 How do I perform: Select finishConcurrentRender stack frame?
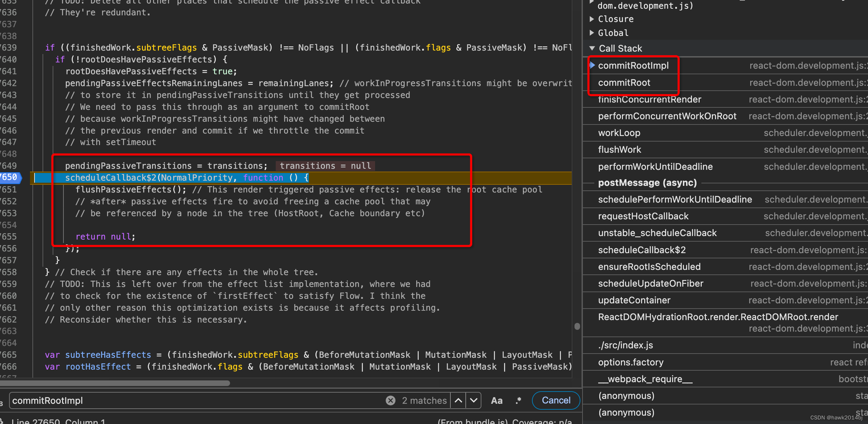pos(649,99)
